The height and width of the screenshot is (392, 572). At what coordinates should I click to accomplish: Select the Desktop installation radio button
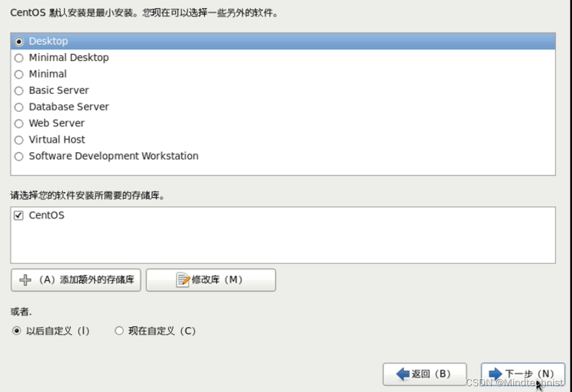pos(19,42)
